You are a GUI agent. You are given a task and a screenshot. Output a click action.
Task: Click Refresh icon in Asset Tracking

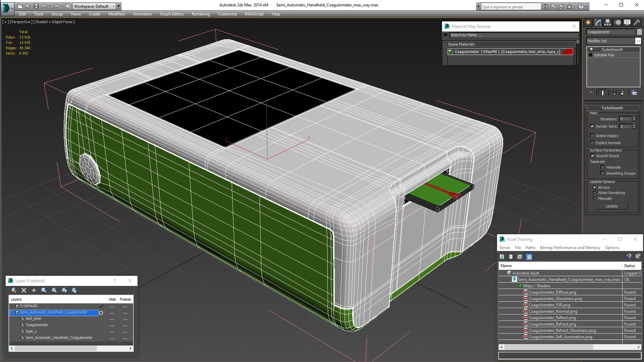[502, 257]
